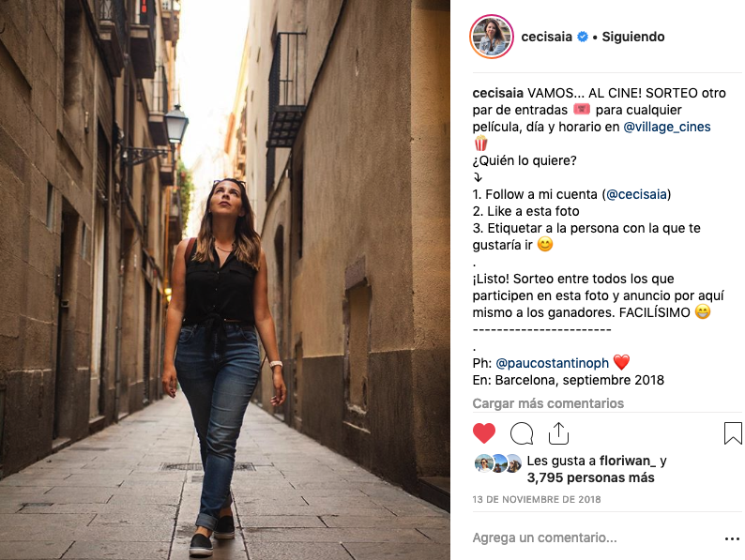View the list of 3,795 personas más
745x560 pixels.
(590, 477)
